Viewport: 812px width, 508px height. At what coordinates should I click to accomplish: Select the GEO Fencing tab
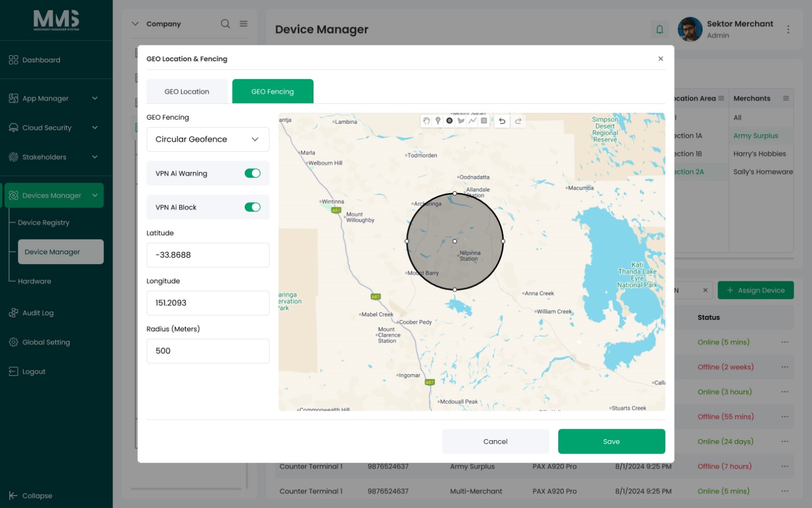coord(273,92)
